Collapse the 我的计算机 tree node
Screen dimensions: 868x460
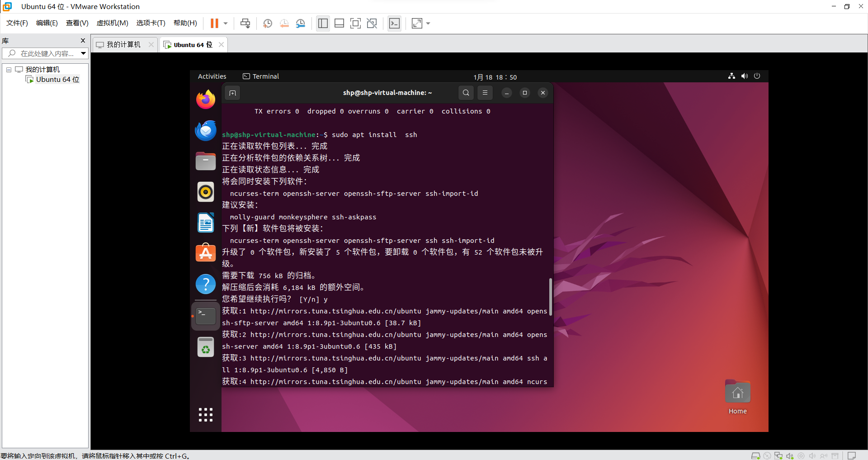9,70
